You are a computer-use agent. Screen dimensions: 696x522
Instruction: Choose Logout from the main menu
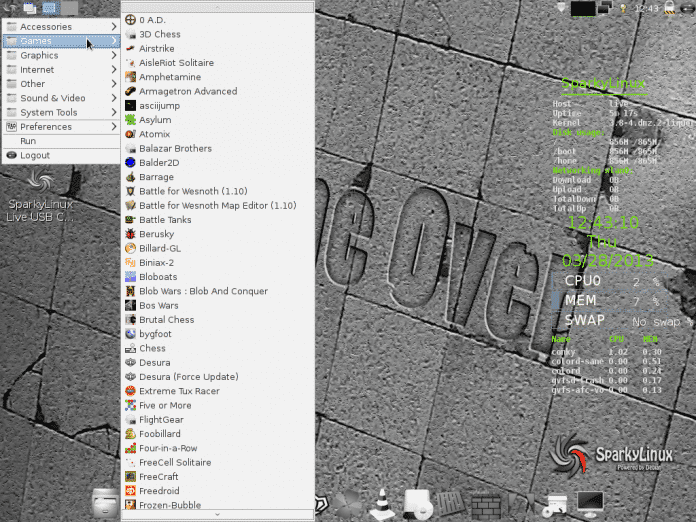[x=34, y=156]
